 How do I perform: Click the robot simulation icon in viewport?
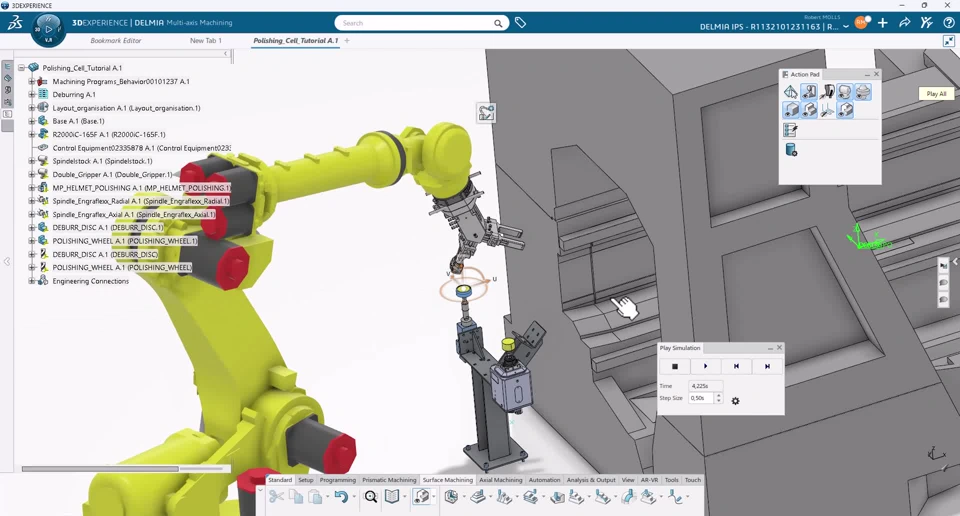487,113
